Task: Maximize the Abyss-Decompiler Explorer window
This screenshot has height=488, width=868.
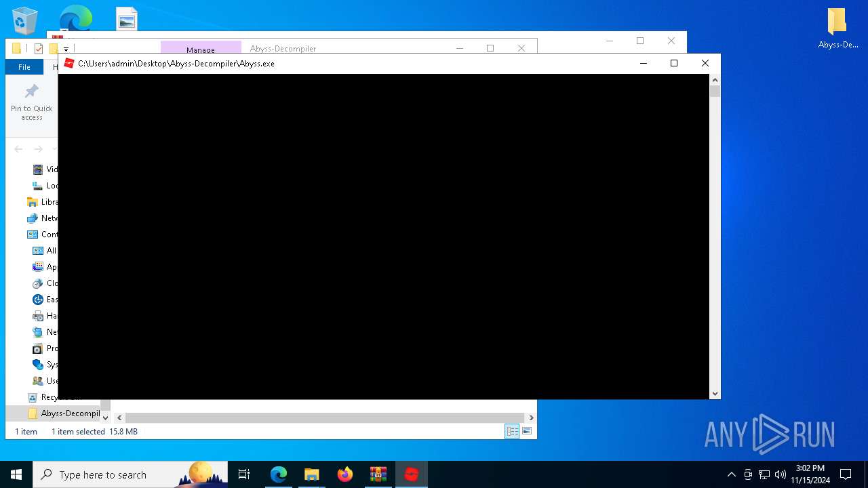Action: [x=490, y=48]
